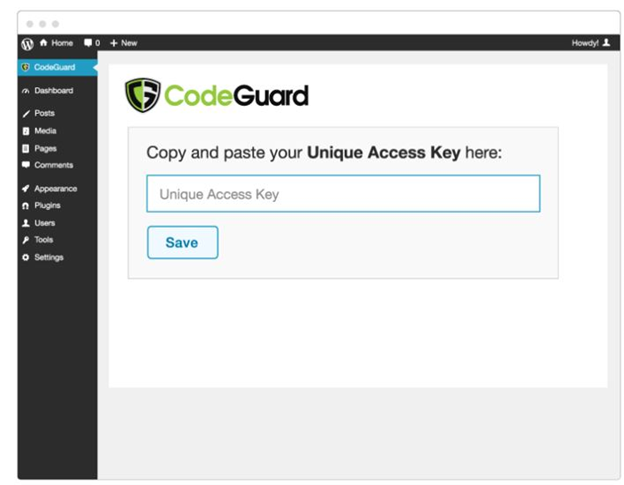Click the Dashboard gauge icon
The image size is (624, 485).
(x=26, y=91)
